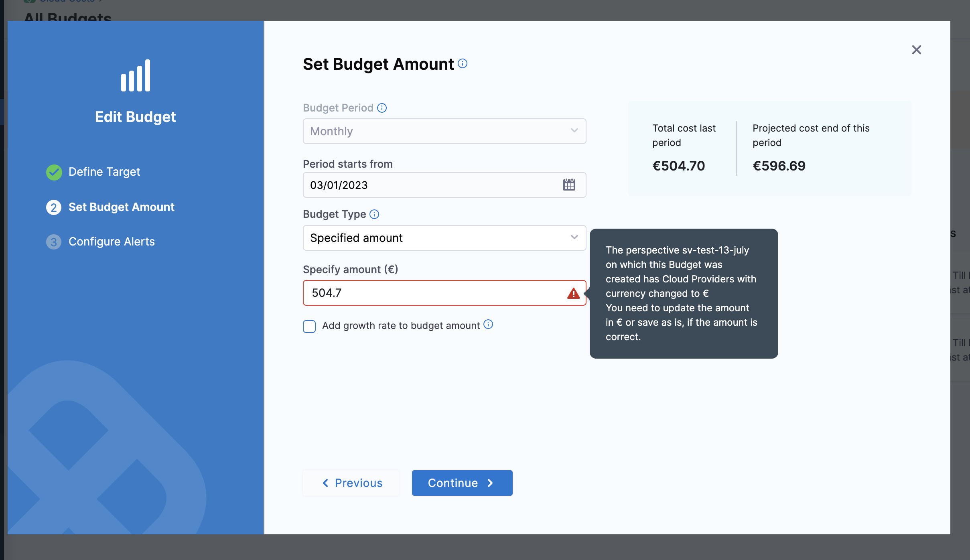The width and height of the screenshot is (970, 560).
Task: Expand the Specified amount budget type dropdown
Action: click(x=444, y=238)
